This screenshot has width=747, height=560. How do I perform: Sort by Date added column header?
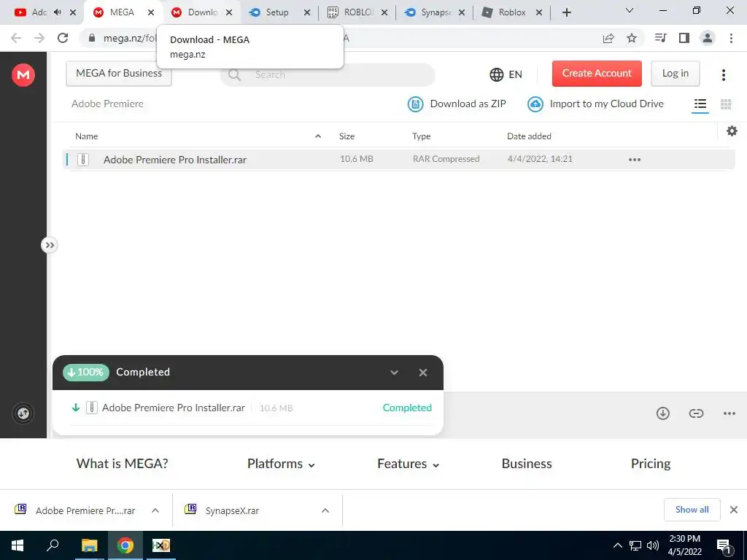529,136
